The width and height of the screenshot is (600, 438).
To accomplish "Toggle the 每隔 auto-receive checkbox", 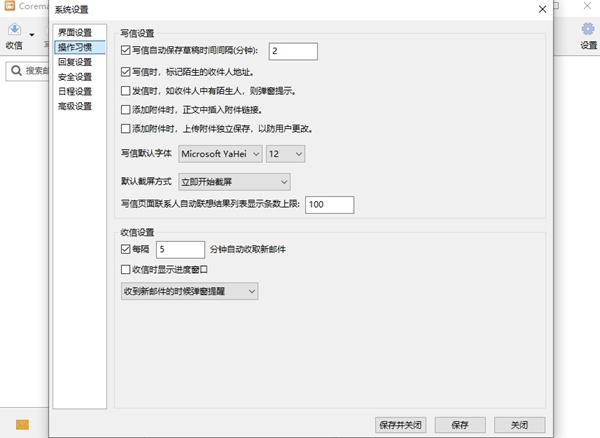I will point(126,249).
